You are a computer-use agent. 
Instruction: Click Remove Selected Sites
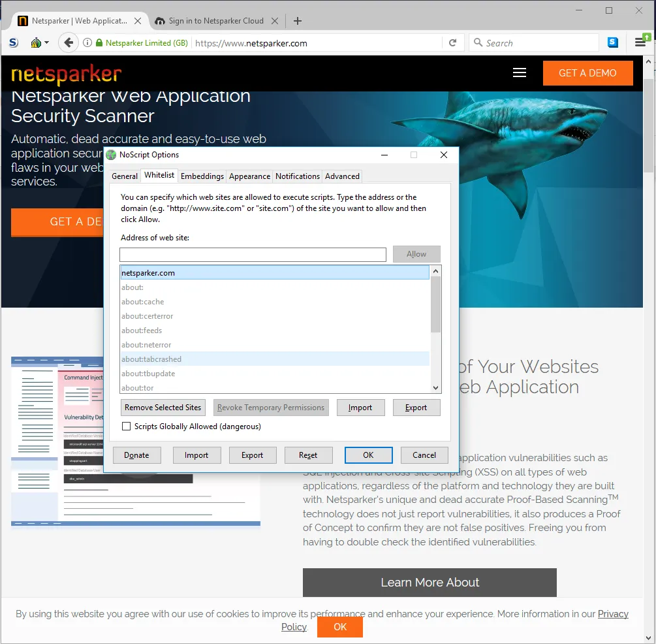click(163, 408)
